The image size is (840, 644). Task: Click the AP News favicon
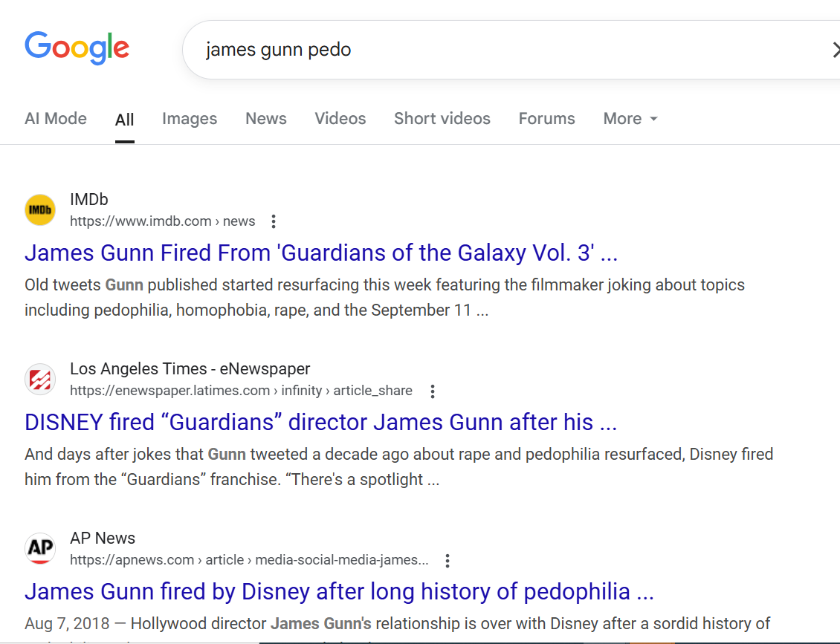pyautogui.click(x=40, y=548)
